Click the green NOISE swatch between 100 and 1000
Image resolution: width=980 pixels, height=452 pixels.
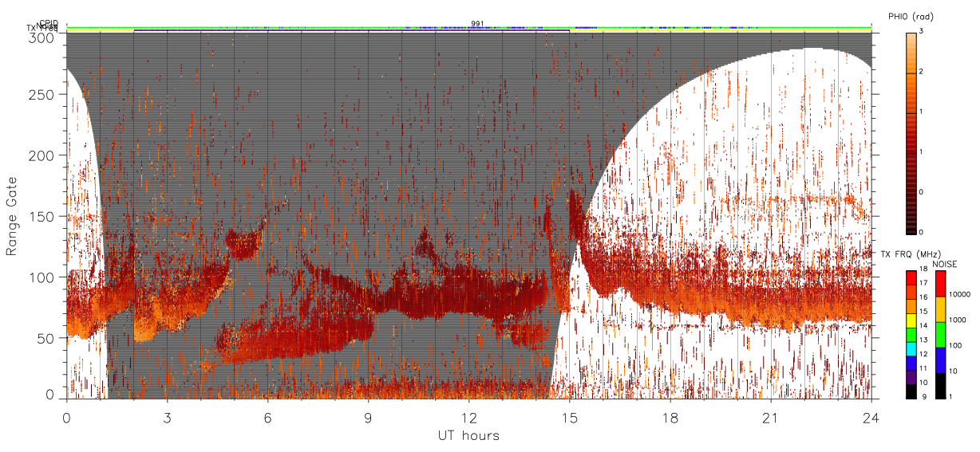click(x=940, y=335)
